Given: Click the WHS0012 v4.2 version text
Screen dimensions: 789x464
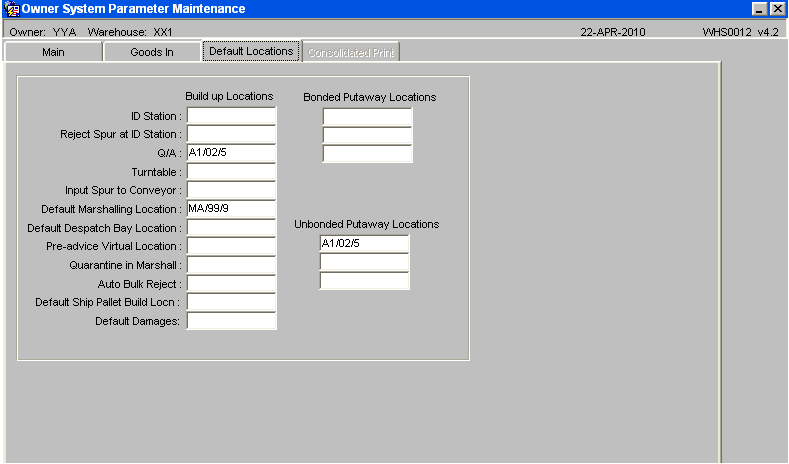Looking at the screenshot, I should (x=740, y=32).
